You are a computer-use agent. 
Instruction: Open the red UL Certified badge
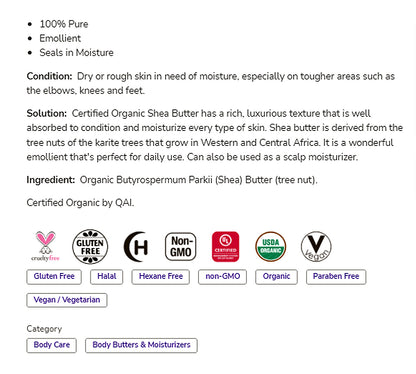(x=226, y=247)
